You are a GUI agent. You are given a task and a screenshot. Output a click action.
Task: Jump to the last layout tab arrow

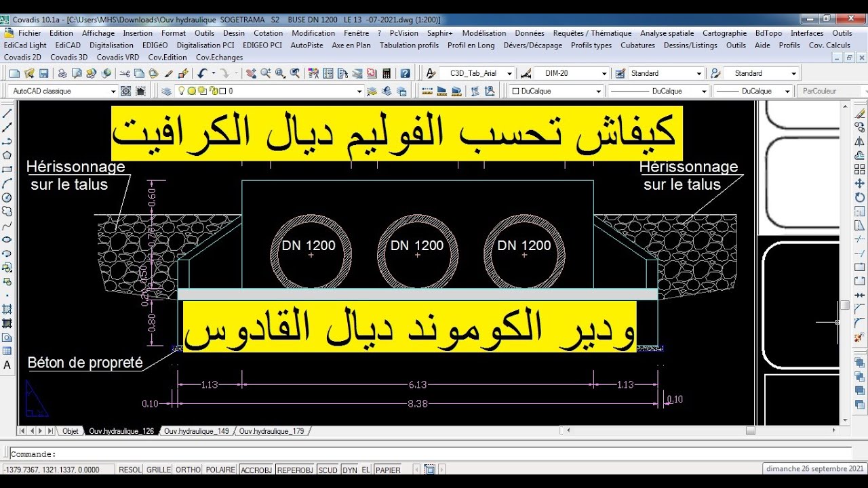50,431
